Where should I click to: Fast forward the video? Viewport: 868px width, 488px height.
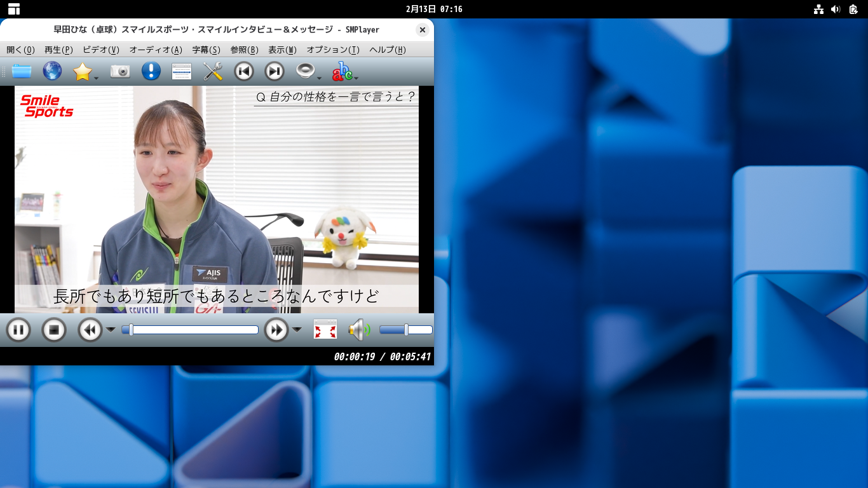276,330
